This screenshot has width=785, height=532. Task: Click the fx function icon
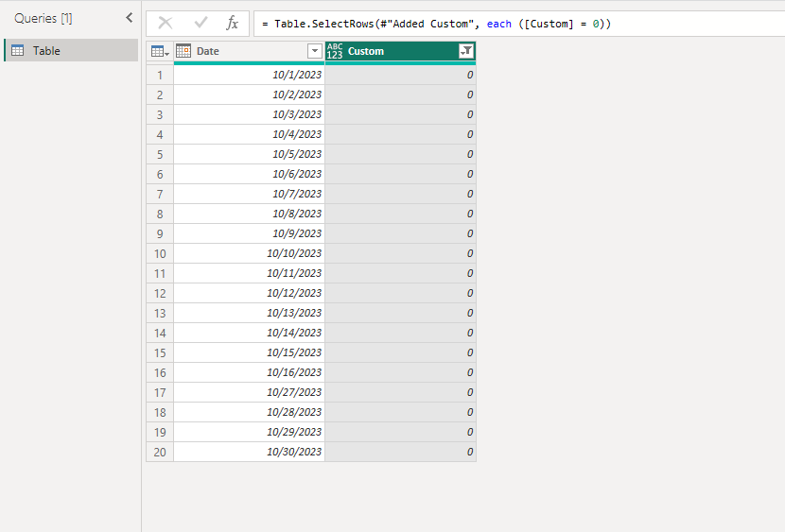(232, 23)
